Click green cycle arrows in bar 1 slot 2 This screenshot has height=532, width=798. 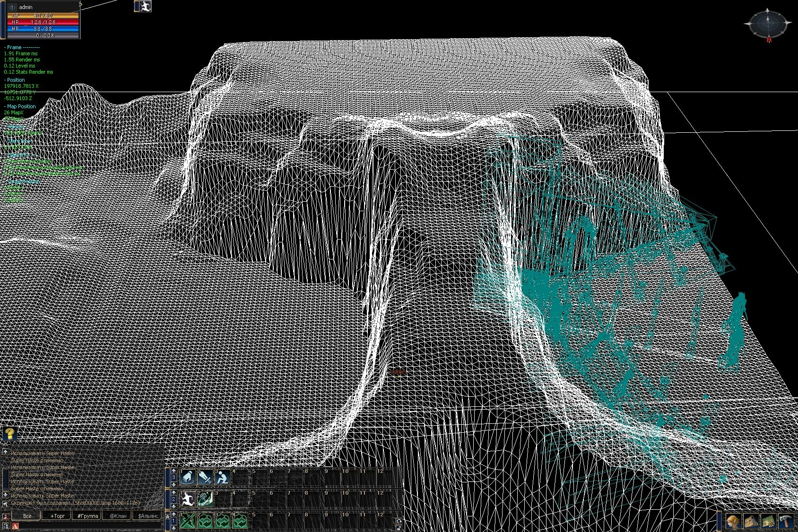pos(205,521)
